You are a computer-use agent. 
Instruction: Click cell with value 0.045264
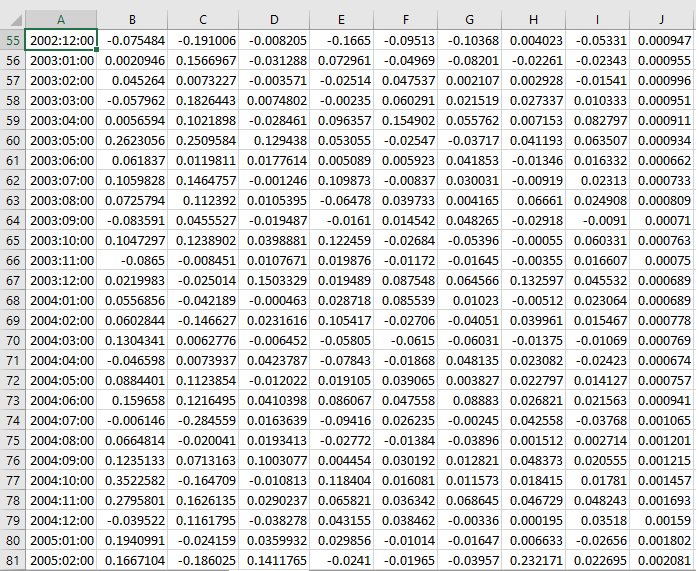(132, 80)
